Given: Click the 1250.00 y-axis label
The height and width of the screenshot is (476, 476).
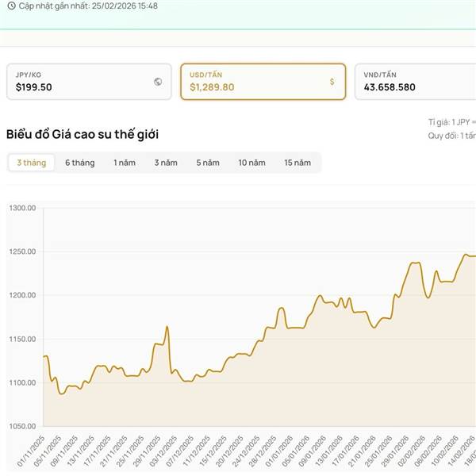Looking at the screenshot, I should pyautogui.click(x=22, y=252).
